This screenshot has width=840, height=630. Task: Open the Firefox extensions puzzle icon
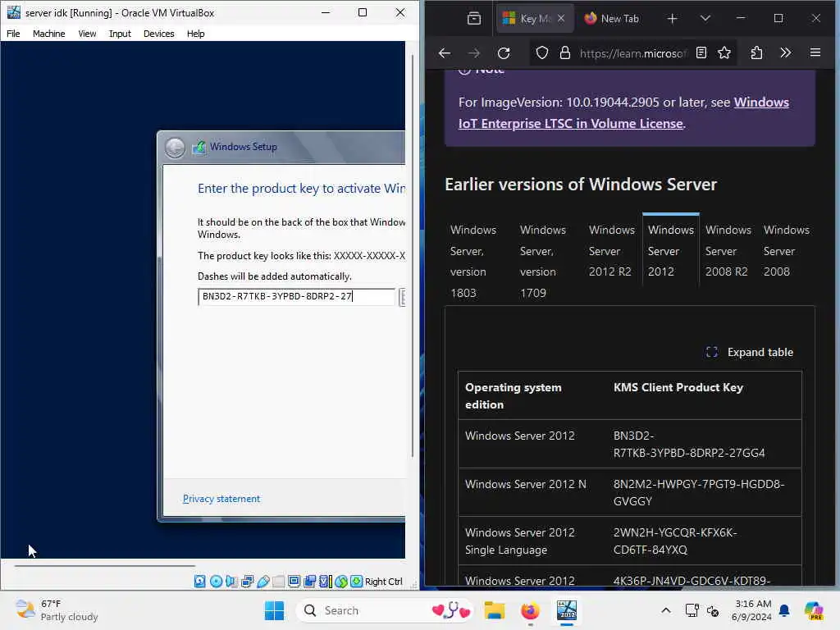[x=756, y=52]
